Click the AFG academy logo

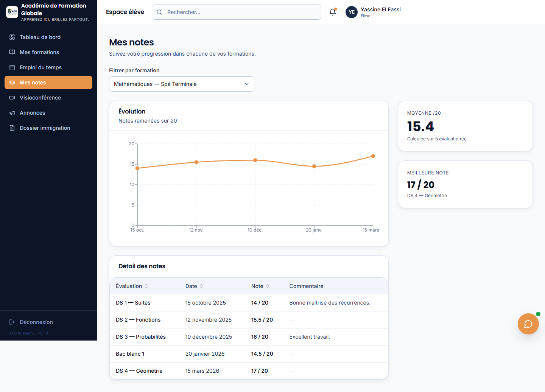[x=12, y=12]
